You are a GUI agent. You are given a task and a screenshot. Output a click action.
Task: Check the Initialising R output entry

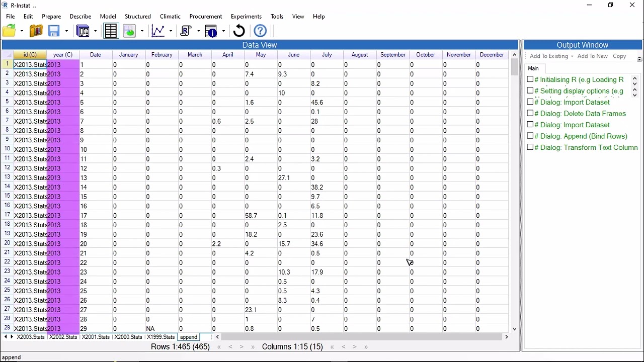click(x=530, y=79)
